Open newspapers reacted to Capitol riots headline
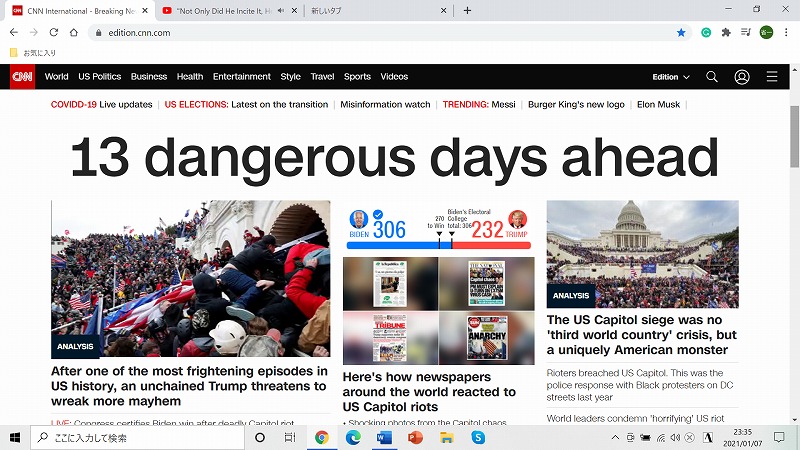 tap(429, 392)
